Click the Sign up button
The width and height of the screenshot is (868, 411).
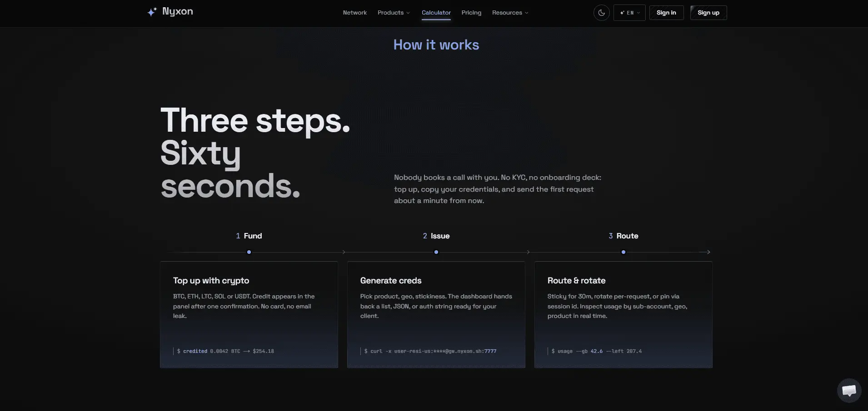point(708,13)
